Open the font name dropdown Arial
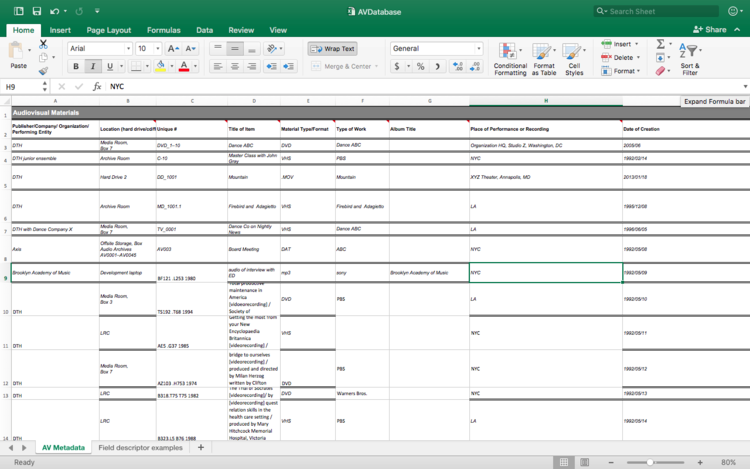This screenshot has height=469, width=750. tap(128, 48)
